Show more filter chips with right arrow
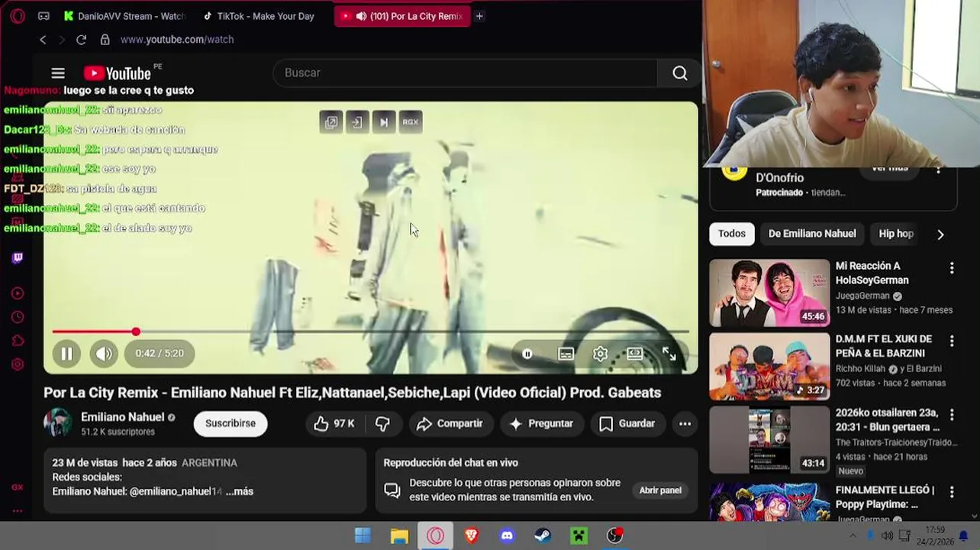The width and height of the screenshot is (980, 550). [940, 235]
